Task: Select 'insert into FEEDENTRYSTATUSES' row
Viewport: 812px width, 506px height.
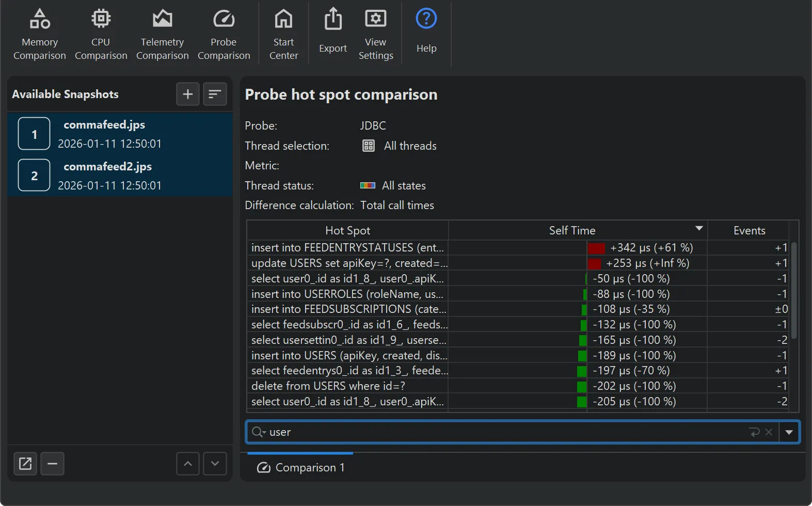Action: point(518,248)
